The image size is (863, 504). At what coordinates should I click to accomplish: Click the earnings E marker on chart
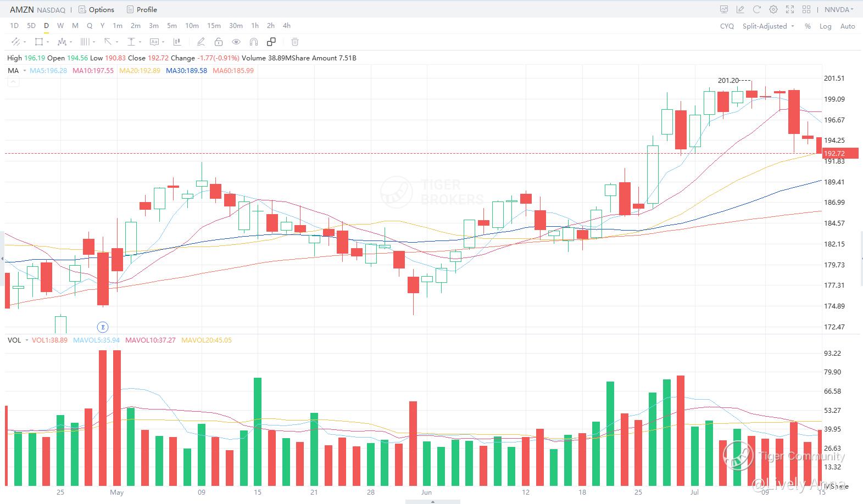point(103,327)
